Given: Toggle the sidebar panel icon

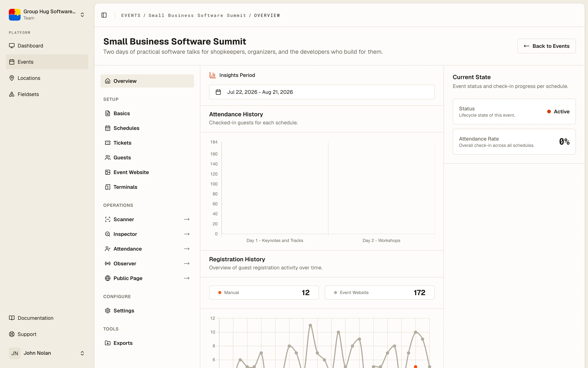Looking at the screenshot, I should click(x=104, y=15).
